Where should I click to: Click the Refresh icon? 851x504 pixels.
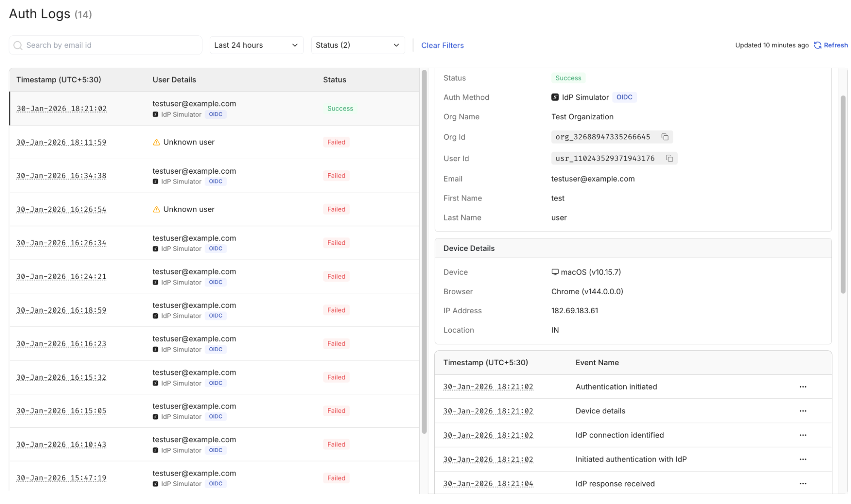point(817,45)
